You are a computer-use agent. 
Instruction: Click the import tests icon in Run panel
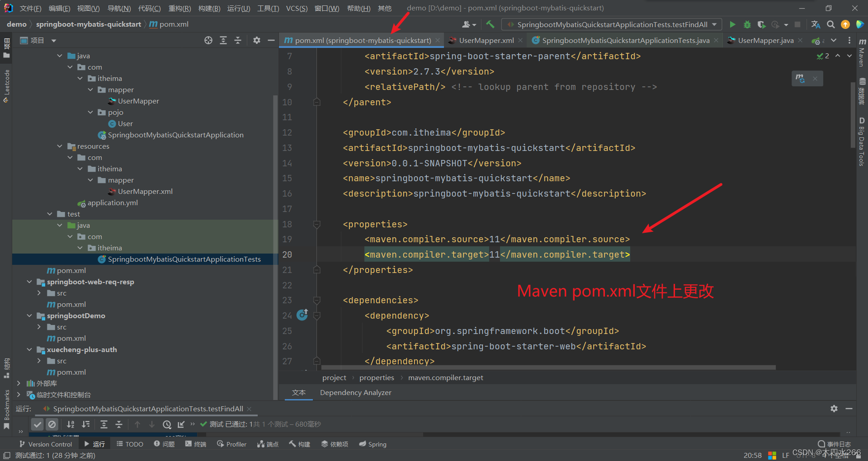coord(181,424)
